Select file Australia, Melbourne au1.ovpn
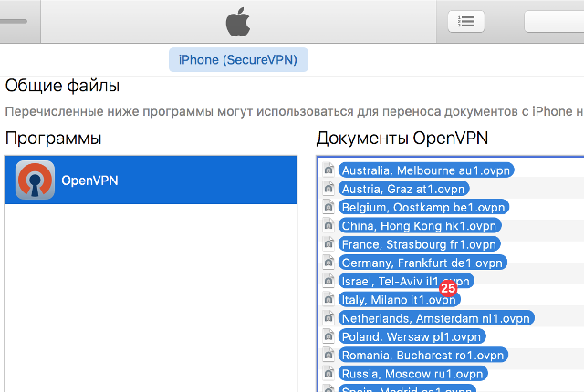Screen dimensions: 584x392 pos(426,170)
